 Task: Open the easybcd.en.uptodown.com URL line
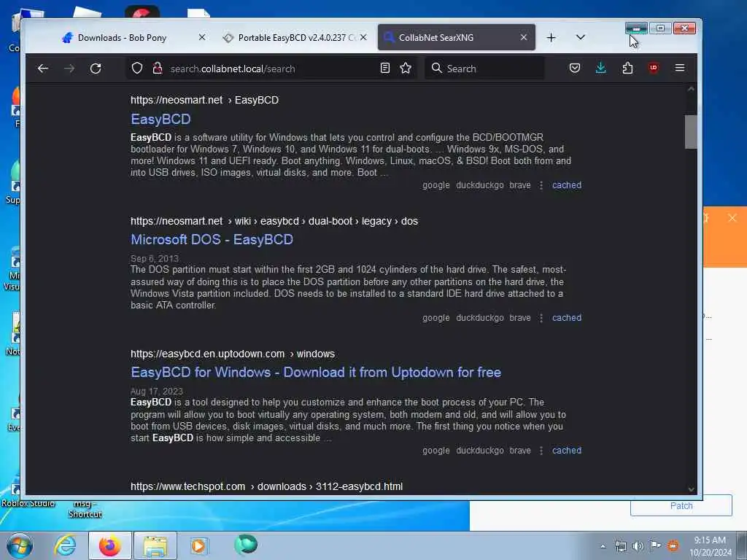(x=233, y=354)
